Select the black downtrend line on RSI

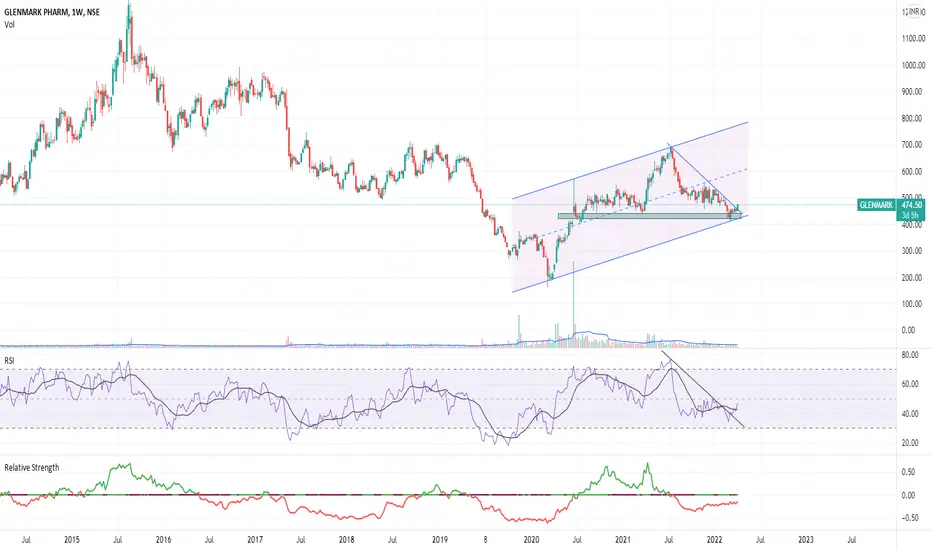coord(703,389)
